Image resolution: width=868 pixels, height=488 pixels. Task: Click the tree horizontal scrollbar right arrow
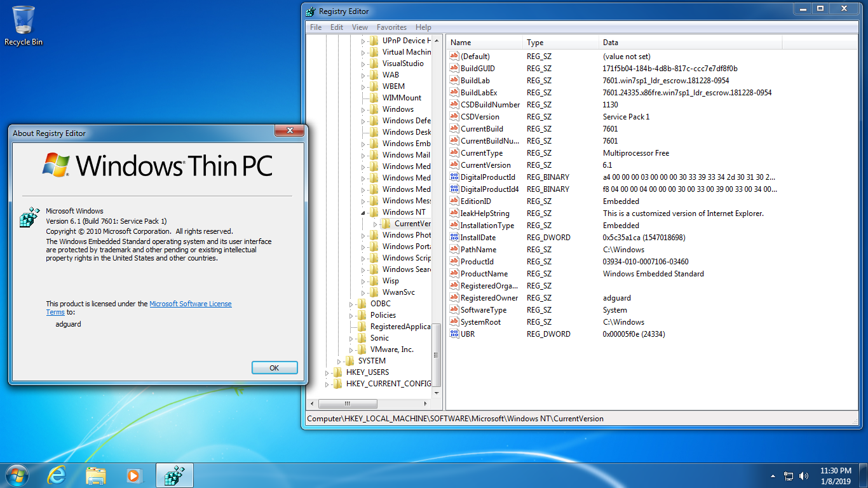(x=427, y=403)
